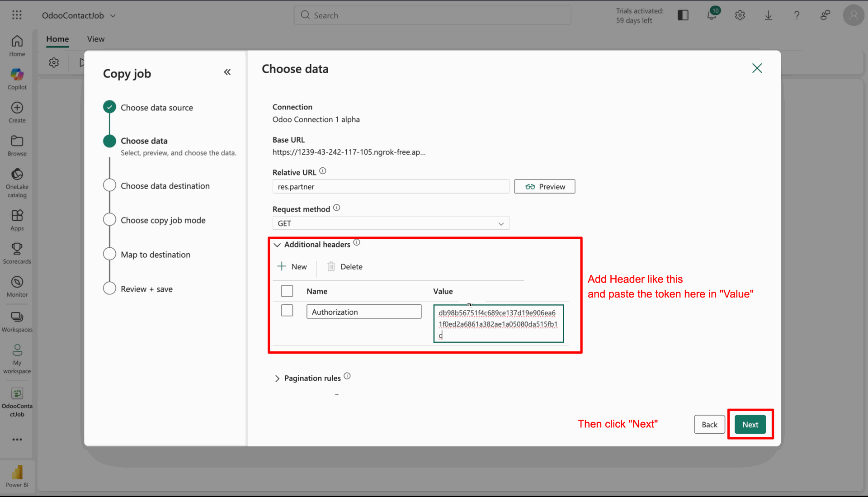Open the Request method GET dropdown
Screen dimensions: 868x497
(391, 223)
